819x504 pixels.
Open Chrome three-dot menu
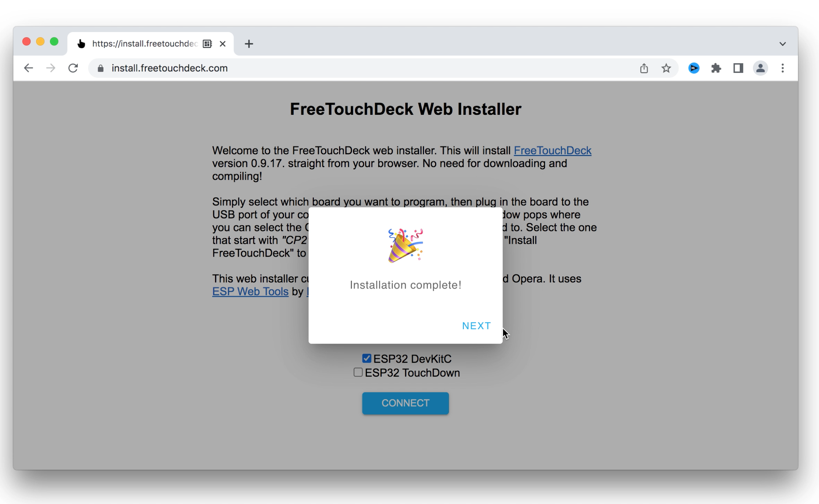(x=782, y=68)
